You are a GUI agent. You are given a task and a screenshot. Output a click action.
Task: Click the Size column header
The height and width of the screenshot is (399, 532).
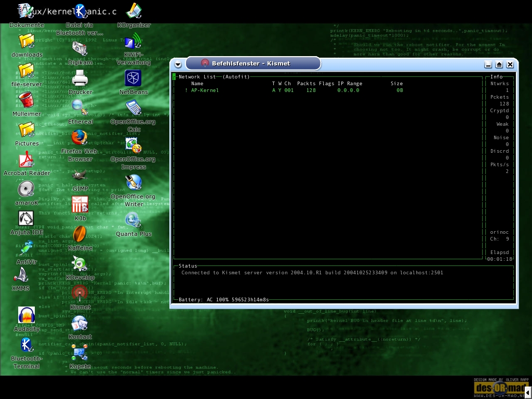396,84
